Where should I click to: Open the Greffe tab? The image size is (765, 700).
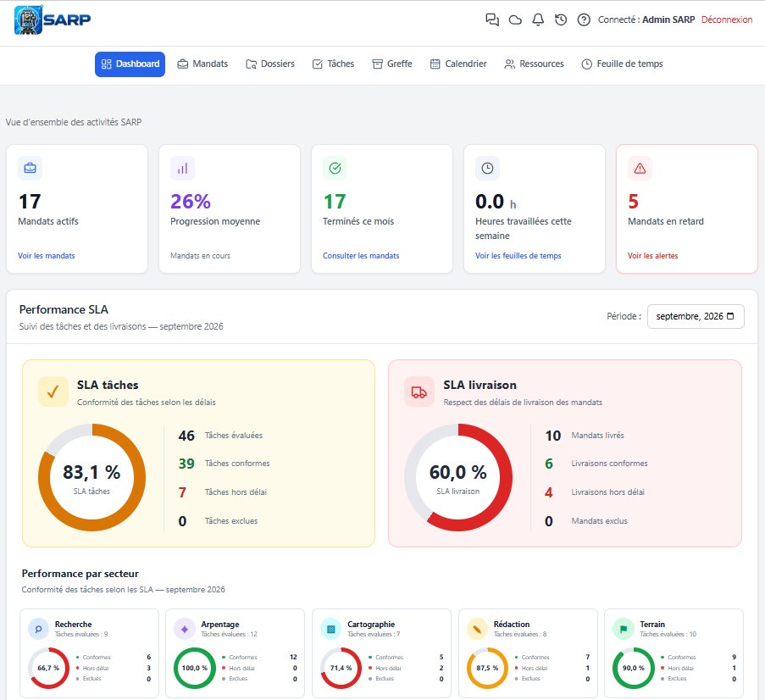(x=392, y=64)
